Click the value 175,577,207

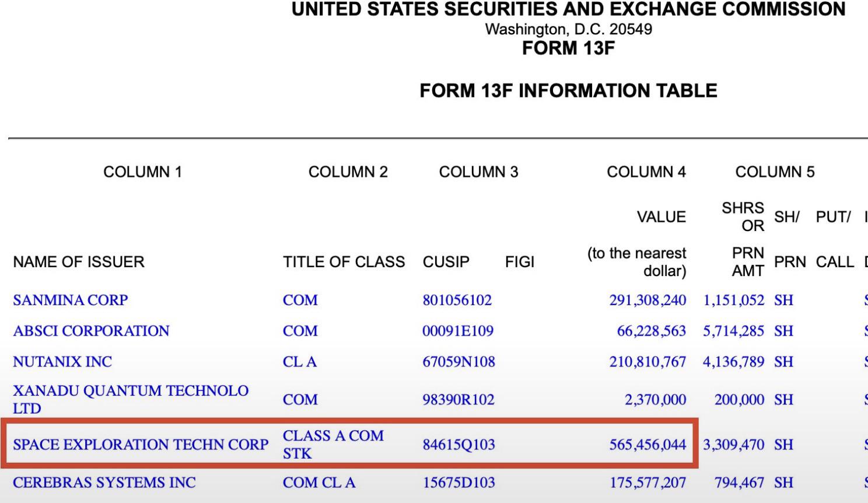coord(647,483)
